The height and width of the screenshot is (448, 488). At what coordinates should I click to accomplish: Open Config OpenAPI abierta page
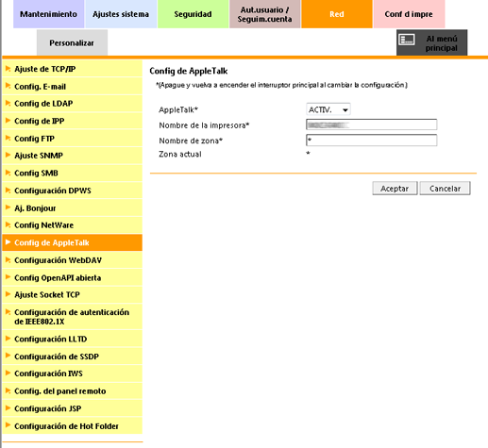pos(72,277)
